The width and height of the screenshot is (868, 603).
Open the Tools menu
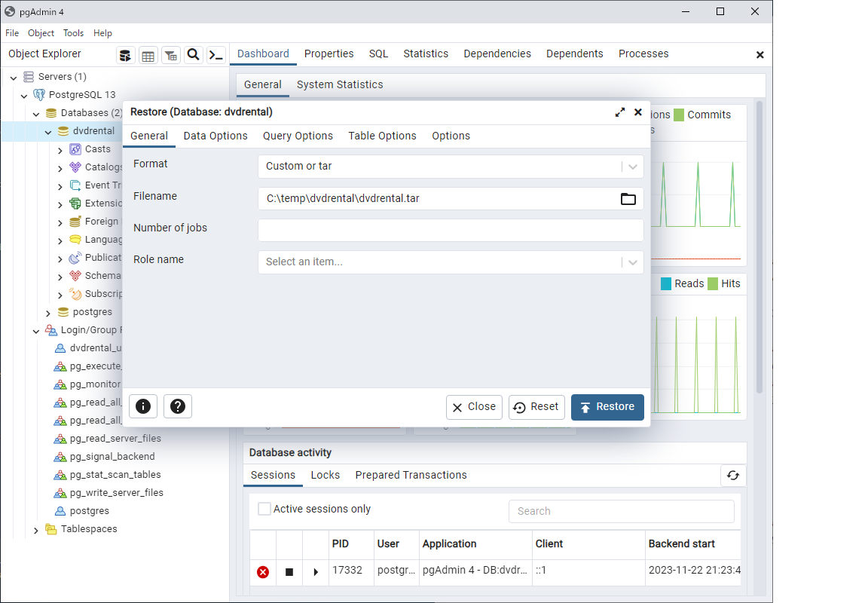pyautogui.click(x=73, y=33)
